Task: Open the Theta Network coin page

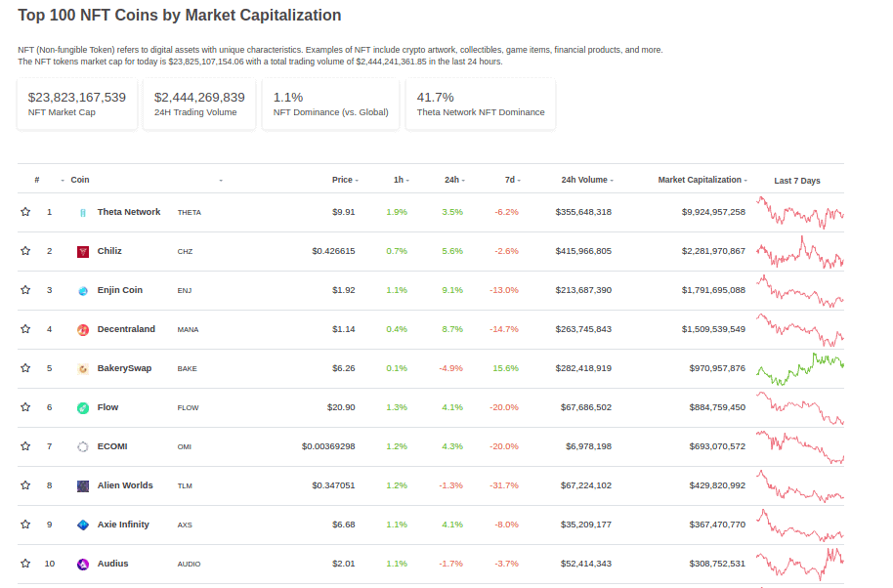Action: (129, 212)
